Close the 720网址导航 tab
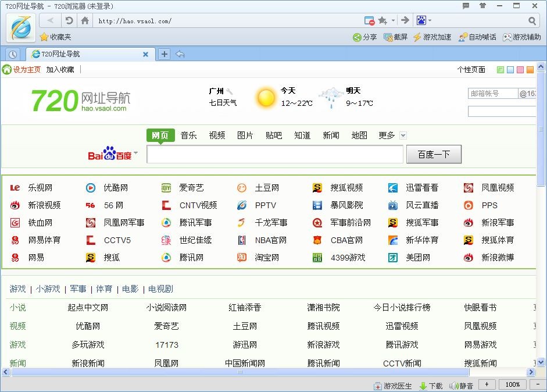547x392 pixels. 145,54
